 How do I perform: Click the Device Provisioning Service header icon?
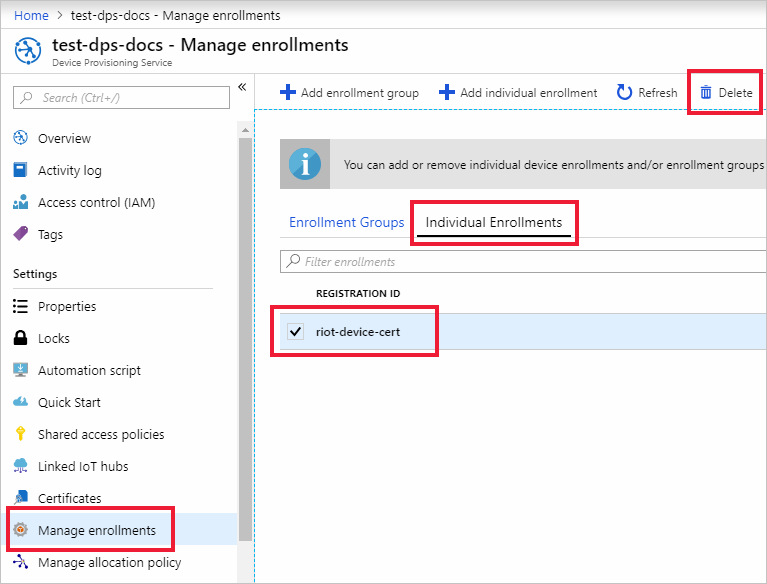[28, 50]
